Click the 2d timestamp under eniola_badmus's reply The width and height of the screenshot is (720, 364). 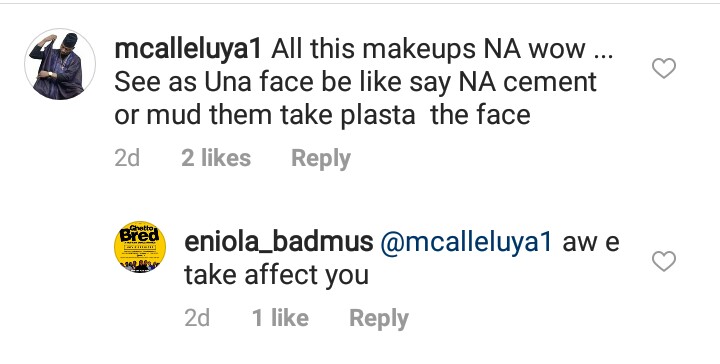(x=197, y=318)
